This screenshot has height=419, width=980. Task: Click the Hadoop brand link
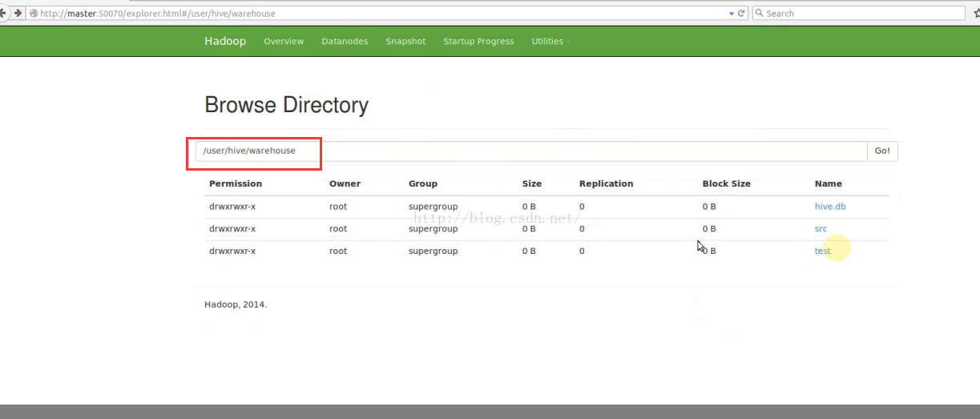click(x=225, y=41)
